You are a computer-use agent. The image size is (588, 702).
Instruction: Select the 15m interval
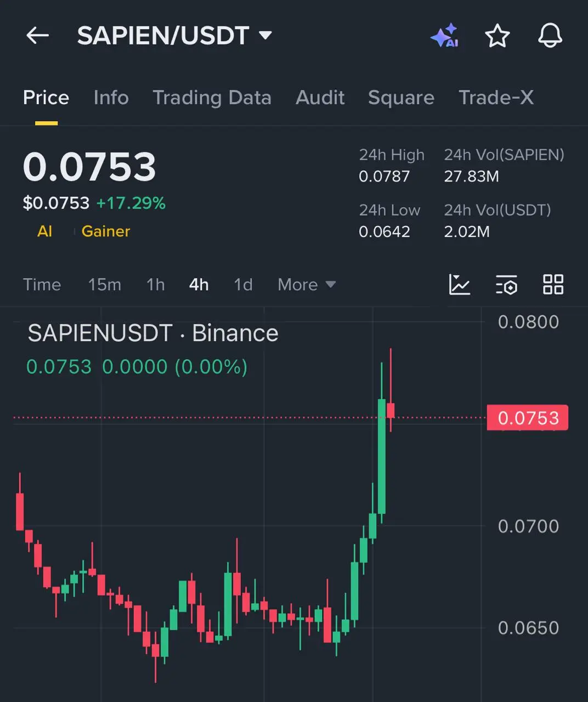pos(104,285)
